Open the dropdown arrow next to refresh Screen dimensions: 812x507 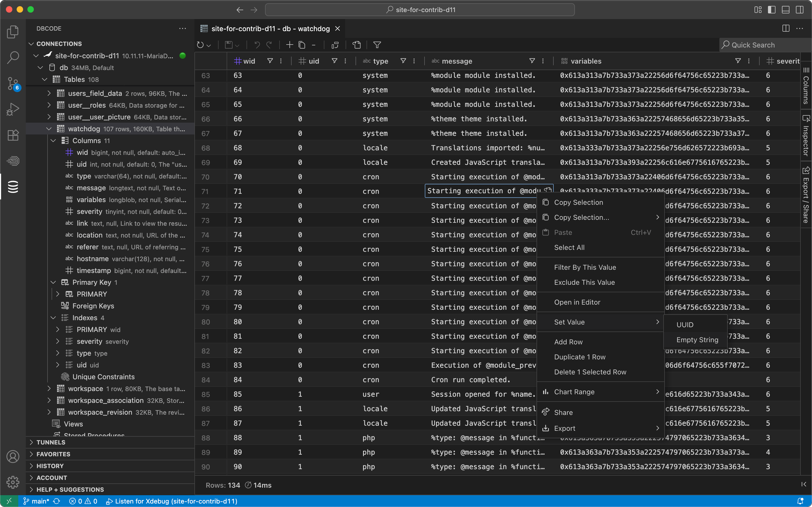tap(209, 45)
